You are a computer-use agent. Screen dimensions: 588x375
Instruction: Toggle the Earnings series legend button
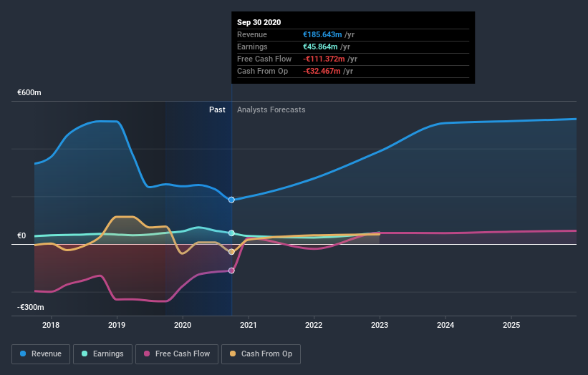(102, 354)
